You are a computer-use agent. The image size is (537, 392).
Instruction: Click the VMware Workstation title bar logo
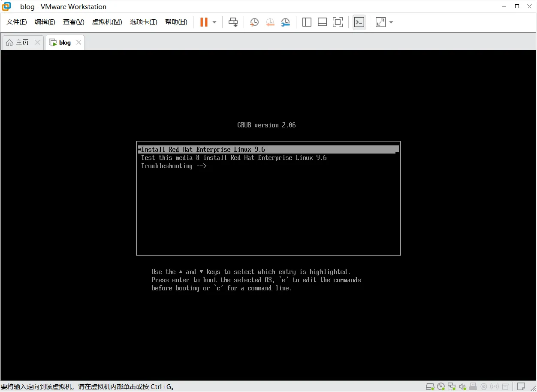tap(6, 6)
